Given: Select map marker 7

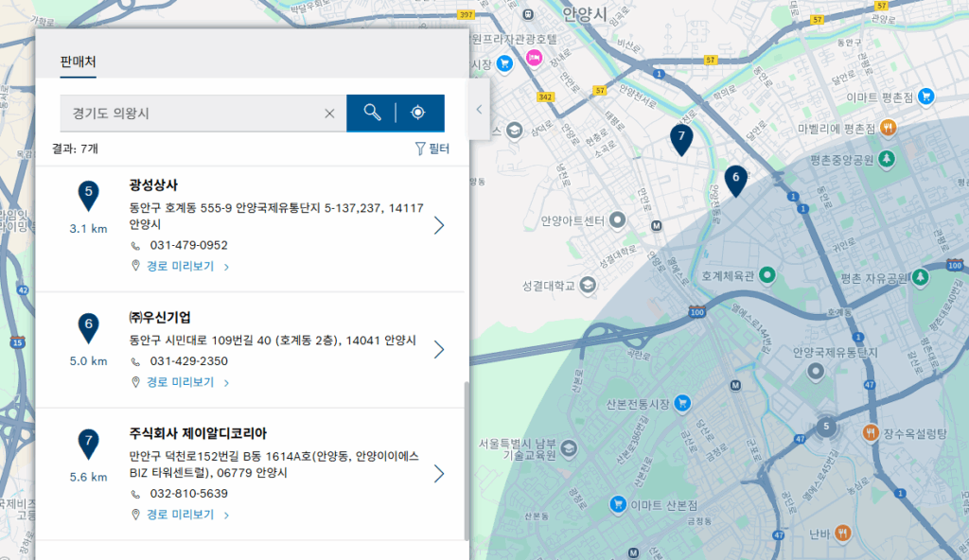Looking at the screenshot, I should [x=681, y=140].
